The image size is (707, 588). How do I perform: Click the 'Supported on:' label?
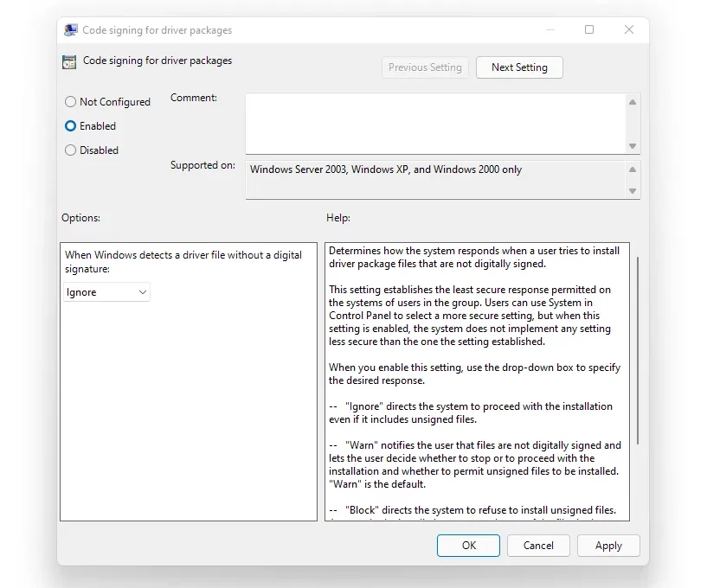tap(202, 165)
